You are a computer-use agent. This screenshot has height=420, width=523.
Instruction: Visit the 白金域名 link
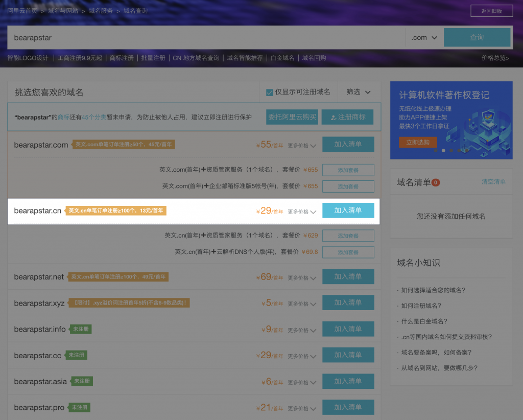pos(282,58)
